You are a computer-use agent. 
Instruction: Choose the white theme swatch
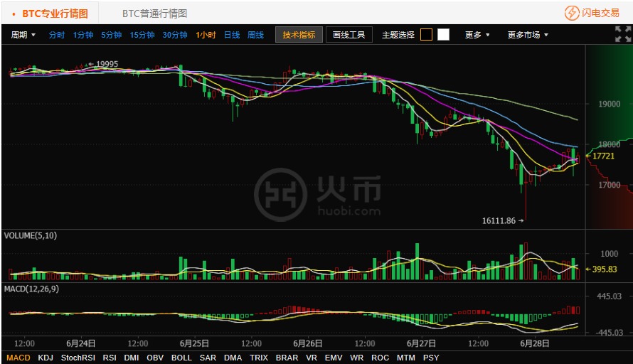click(443, 35)
